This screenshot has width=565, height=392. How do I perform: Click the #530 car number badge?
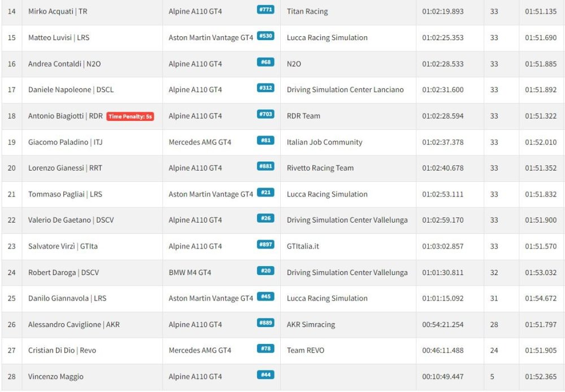(266, 36)
